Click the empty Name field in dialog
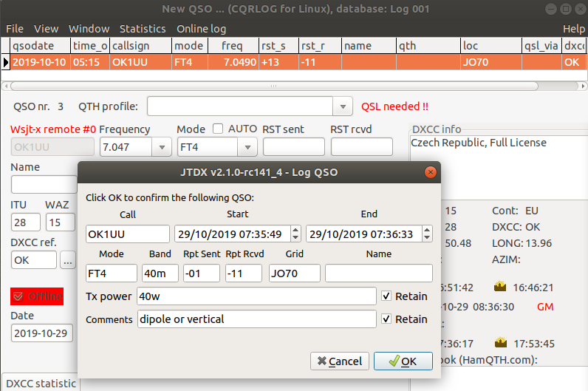The image size is (588, 391). click(x=379, y=273)
